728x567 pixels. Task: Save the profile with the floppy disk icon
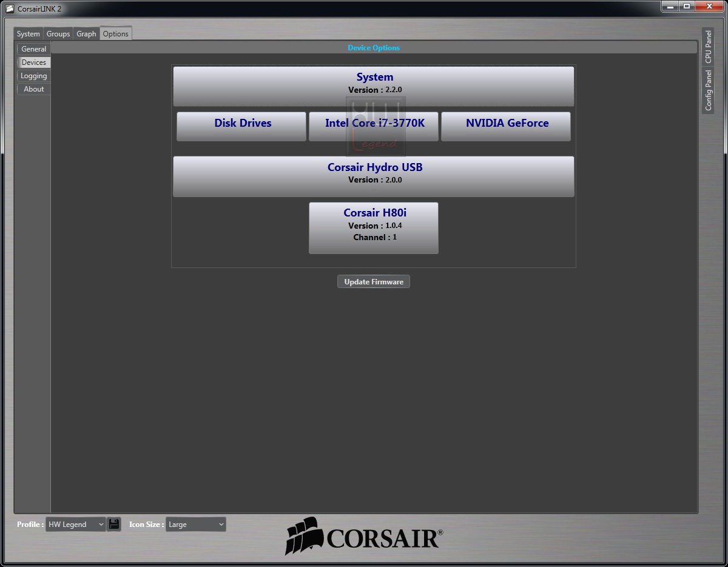point(114,524)
